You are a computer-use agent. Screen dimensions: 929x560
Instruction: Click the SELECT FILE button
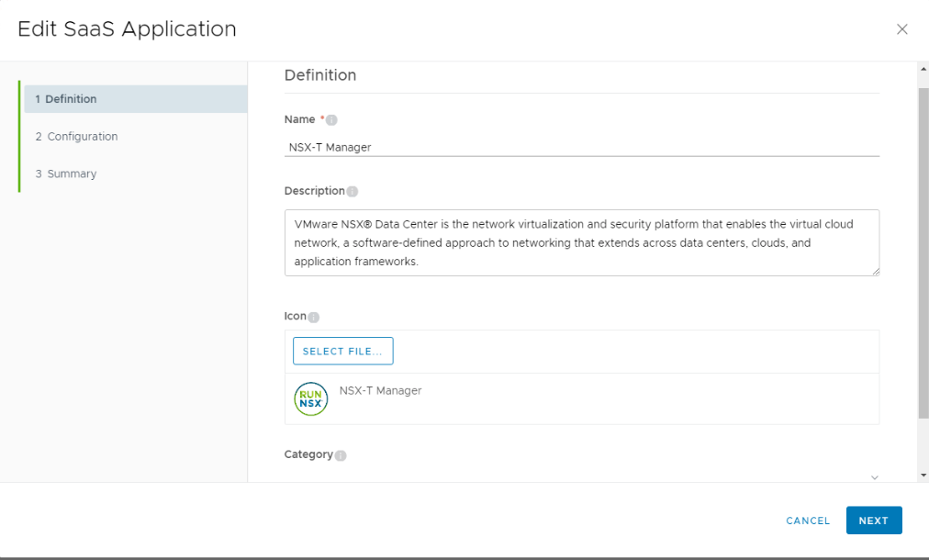pyautogui.click(x=343, y=351)
